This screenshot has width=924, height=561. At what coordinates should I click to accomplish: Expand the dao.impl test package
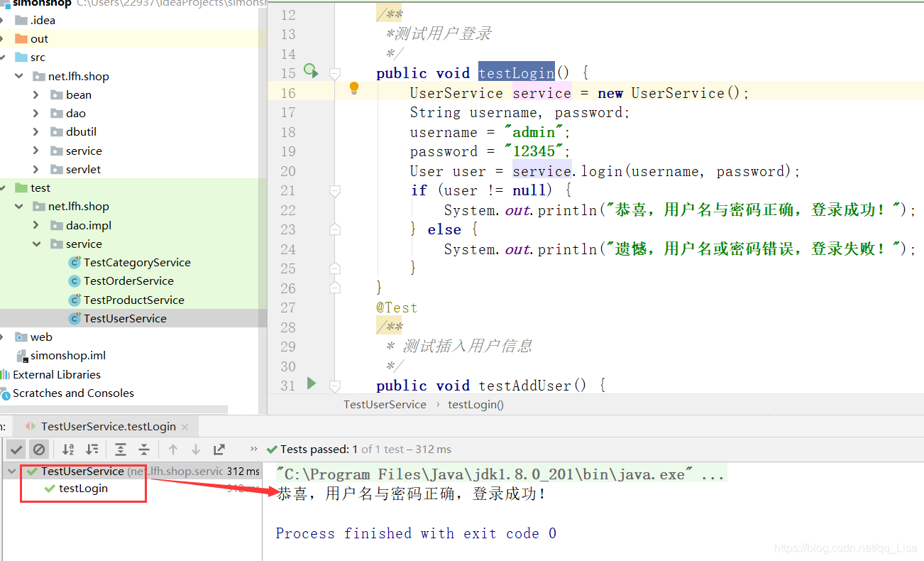(x=36, y=225)
